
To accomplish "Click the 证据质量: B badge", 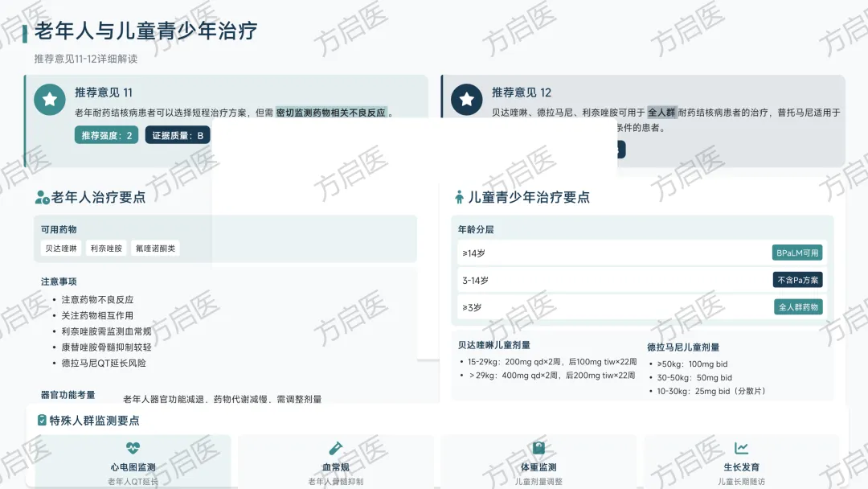I will (x=178, y=135).
